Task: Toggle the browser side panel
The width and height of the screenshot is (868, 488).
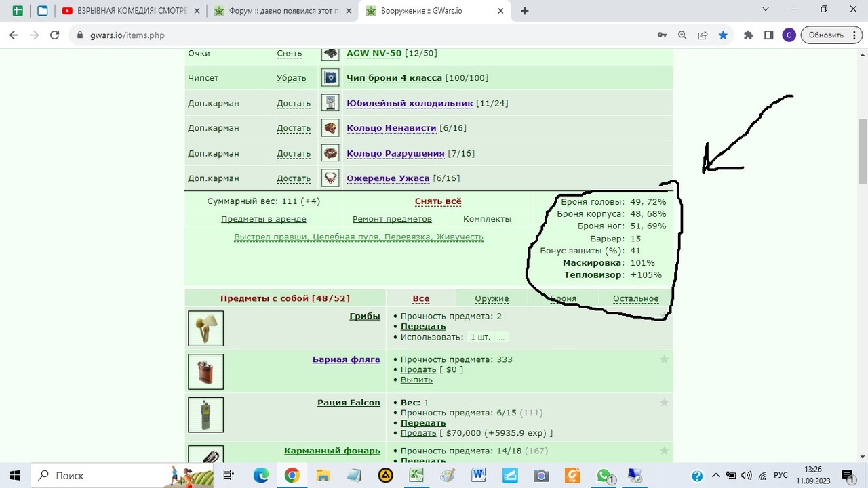Action: click(x=768, y=35)
